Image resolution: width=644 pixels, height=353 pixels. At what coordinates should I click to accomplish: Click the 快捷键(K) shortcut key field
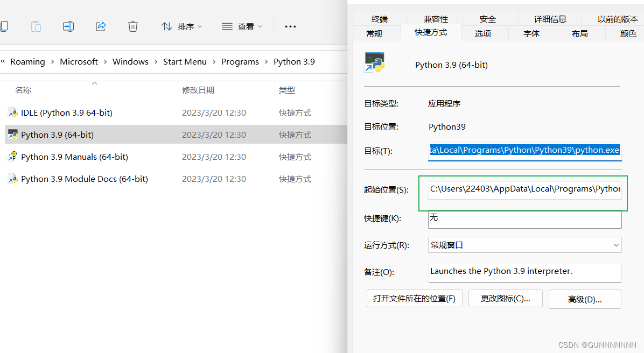coord(524,219)
